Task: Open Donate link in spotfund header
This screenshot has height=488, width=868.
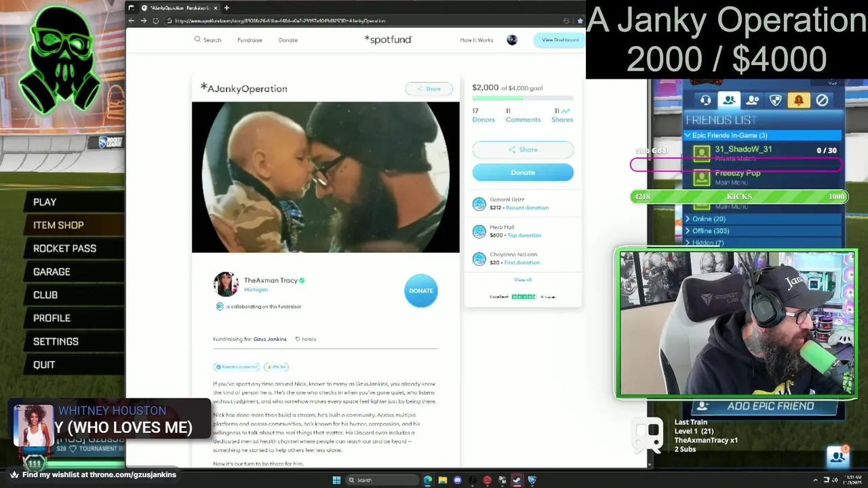Action: [288, 40]
